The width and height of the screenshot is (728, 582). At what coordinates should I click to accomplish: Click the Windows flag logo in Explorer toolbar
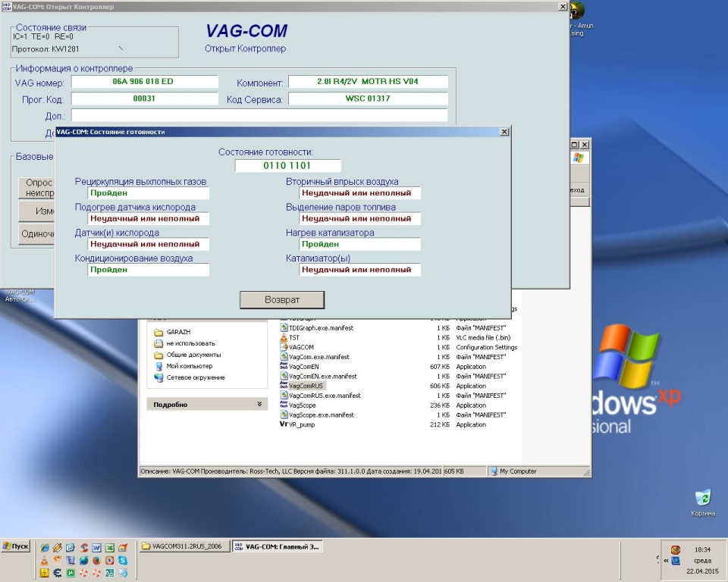[579, 158]
